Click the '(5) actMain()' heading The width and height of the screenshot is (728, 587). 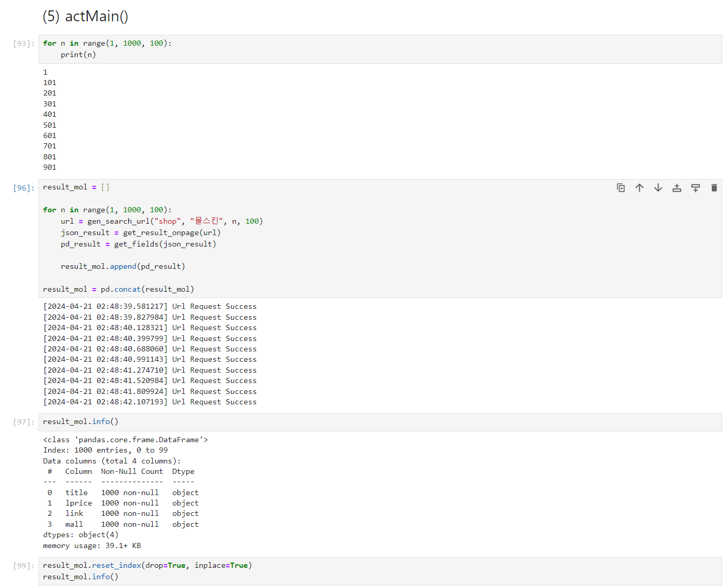point(85,17)
